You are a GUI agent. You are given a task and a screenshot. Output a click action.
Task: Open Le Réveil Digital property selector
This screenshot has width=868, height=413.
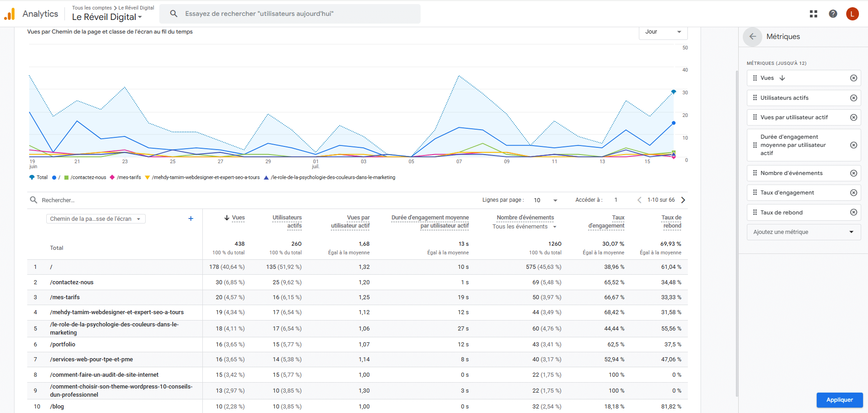click(107, 17)
